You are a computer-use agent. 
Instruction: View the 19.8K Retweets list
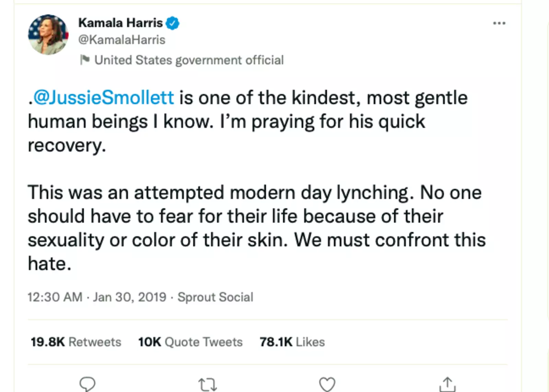[x=76, y=342]
